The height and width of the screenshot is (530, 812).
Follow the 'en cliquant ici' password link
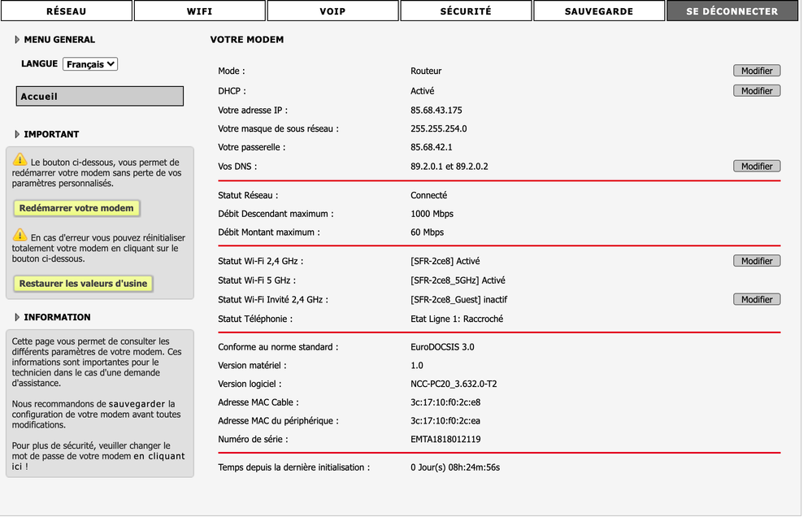(x=159, y=457)
